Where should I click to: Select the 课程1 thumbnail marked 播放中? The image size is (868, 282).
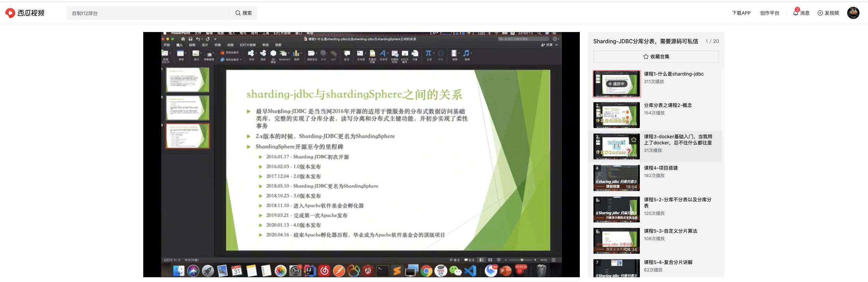(617, 84)
